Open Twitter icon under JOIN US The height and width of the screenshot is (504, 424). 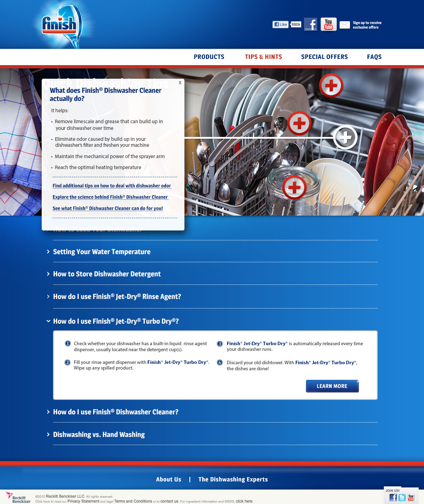402,497
